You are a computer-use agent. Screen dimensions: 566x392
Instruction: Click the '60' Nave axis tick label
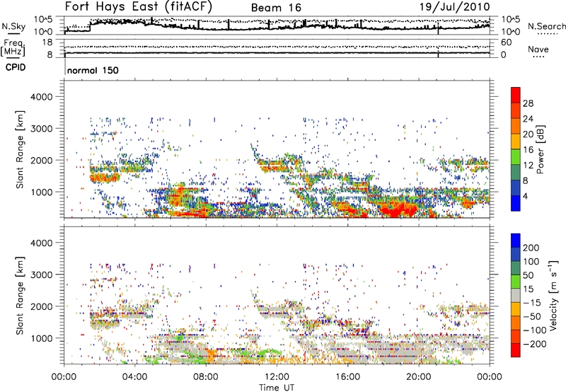tap(506, 42)
